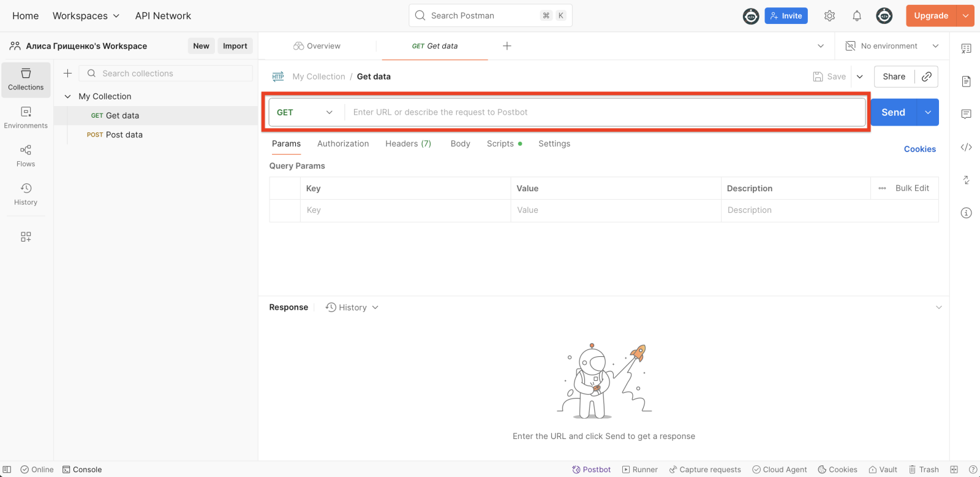Switch to the Params tab
The image size is (980, 477).
(286, 143)
